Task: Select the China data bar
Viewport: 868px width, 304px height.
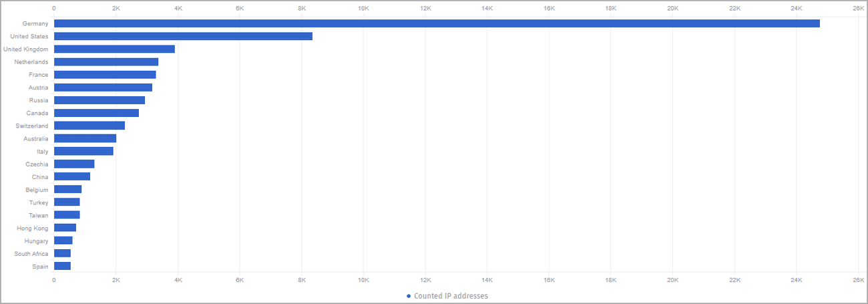Action: (x=72, y=176)
